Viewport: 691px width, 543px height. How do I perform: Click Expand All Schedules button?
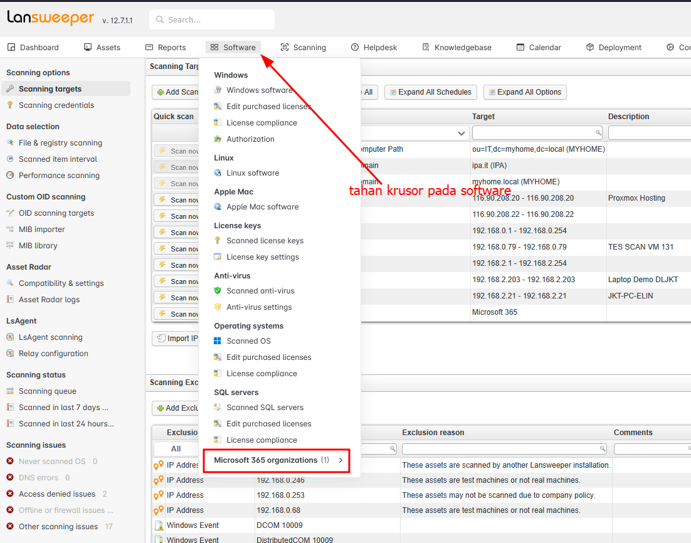tap(431, 92)
